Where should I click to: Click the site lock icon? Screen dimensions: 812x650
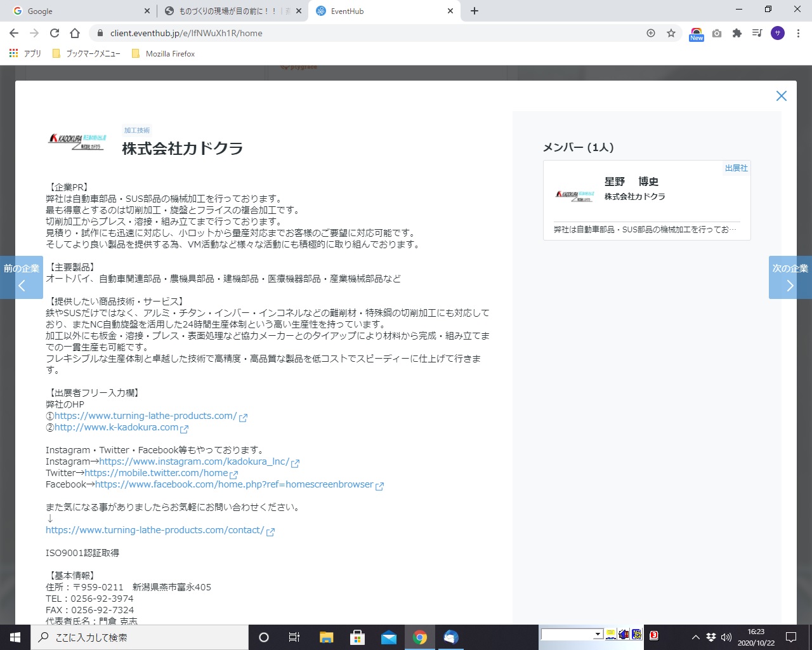[99, 33]
